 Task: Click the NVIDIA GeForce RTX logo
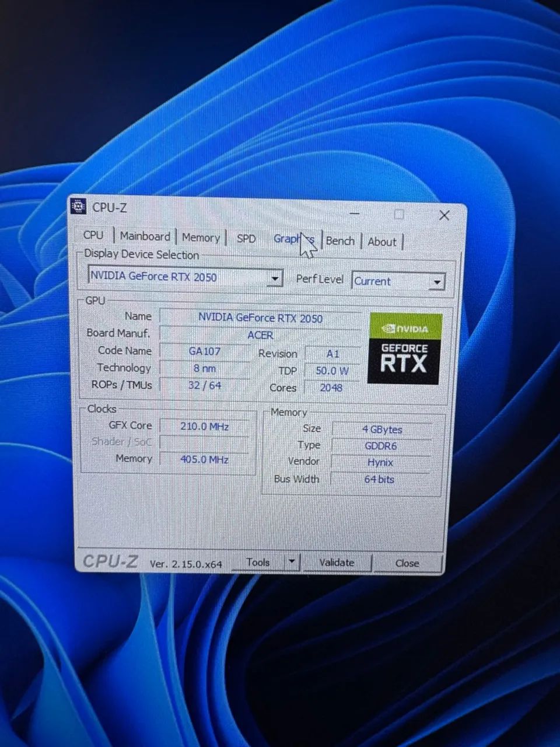tap(405, 348)
